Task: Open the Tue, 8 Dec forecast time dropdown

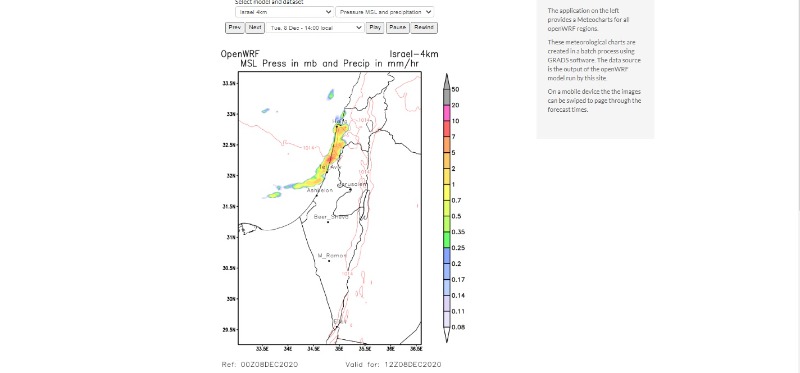Action: (x=315, y=28)
